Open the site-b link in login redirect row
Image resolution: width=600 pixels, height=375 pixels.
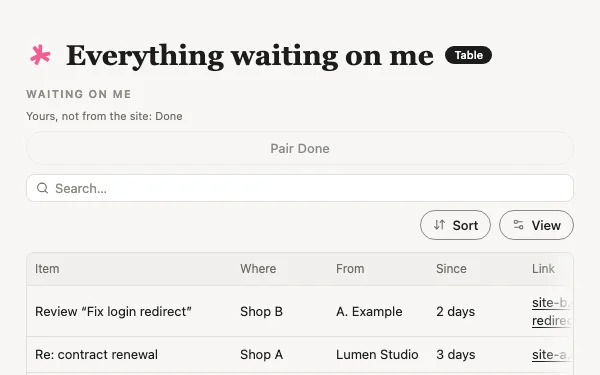[551, 311]
